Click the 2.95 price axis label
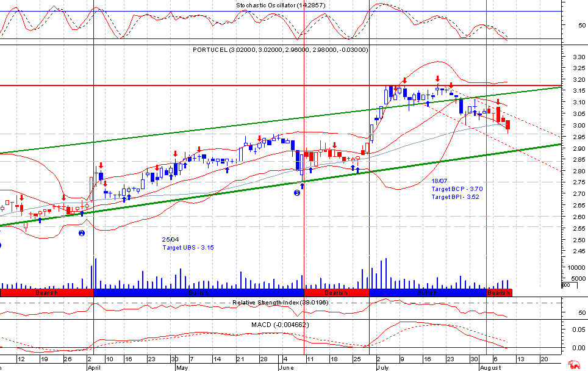The width and height of the screenshot is (588, 371). tap(579, 137)
